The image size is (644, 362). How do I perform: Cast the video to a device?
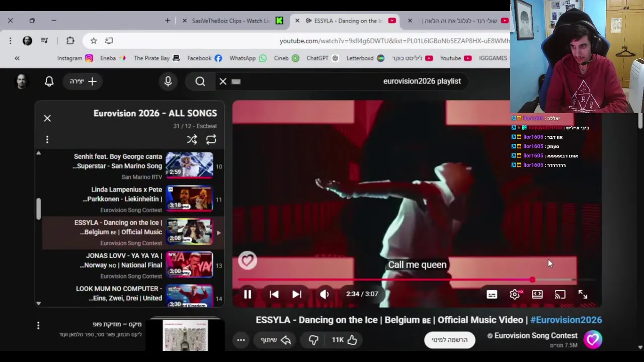click(560, 295)
